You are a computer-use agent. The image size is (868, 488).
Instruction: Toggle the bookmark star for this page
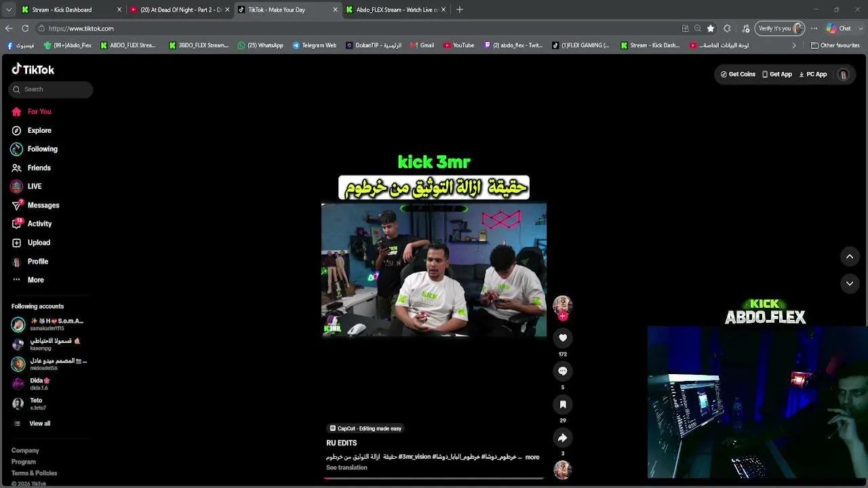tap(711, 28)
